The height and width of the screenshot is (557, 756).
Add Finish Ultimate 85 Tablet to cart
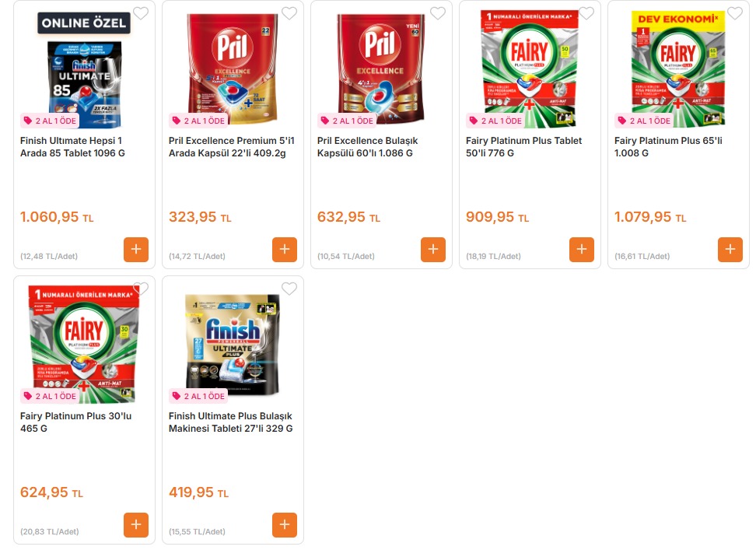pyautogui.click(x=136, y=250)
